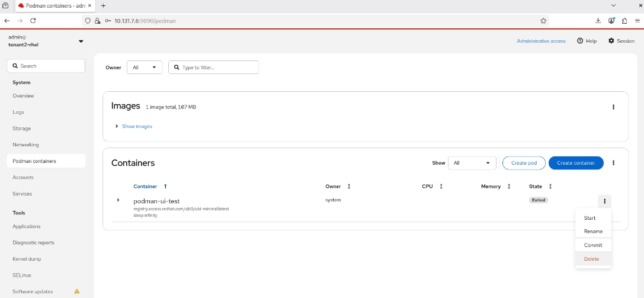The image size is (644, 298).
Task: Expand the podman-ui-test container row
Action: coord(118,200)
